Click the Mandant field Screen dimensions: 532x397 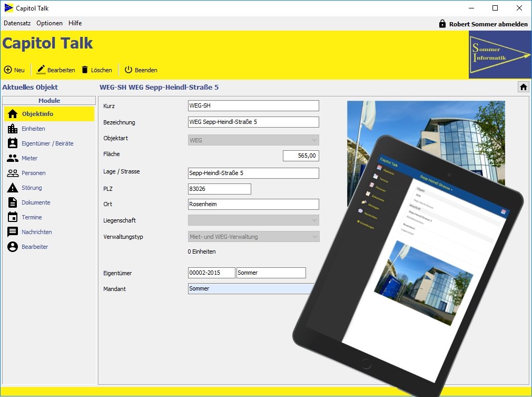[251, 289]
